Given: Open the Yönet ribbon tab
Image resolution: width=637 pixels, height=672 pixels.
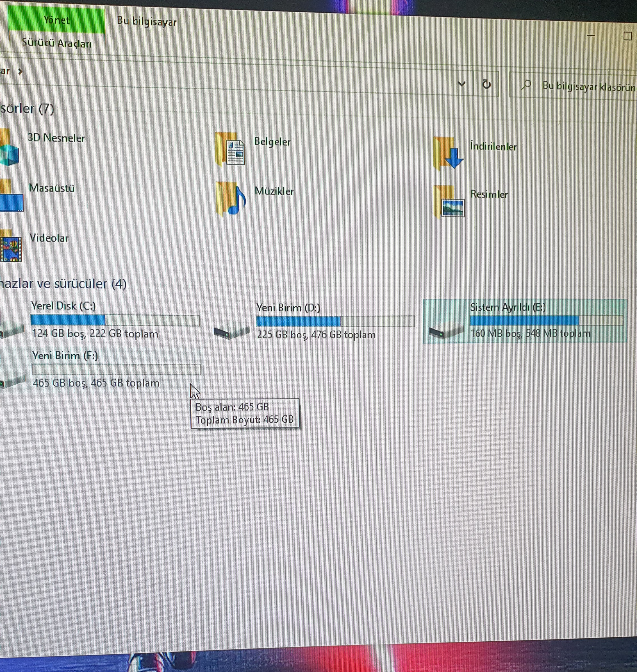Looking at the screenshot, I should [56, 21].
